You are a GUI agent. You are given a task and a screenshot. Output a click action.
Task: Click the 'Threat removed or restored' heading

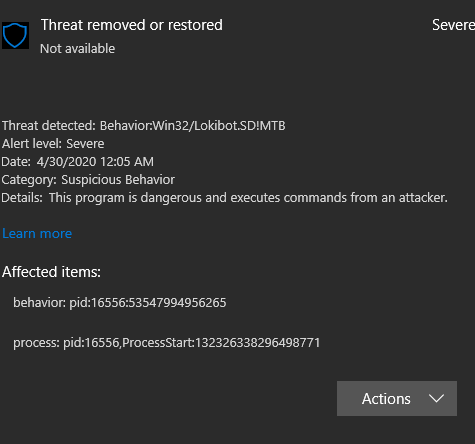tap(132, 25)
